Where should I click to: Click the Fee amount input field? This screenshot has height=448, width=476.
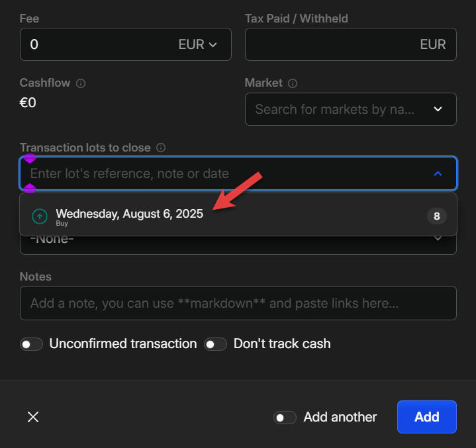[93, 45]
